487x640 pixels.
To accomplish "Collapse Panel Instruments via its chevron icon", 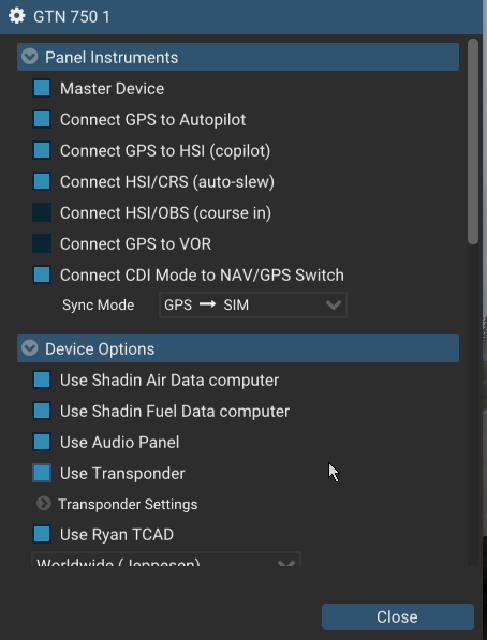I will click(30, 57).
